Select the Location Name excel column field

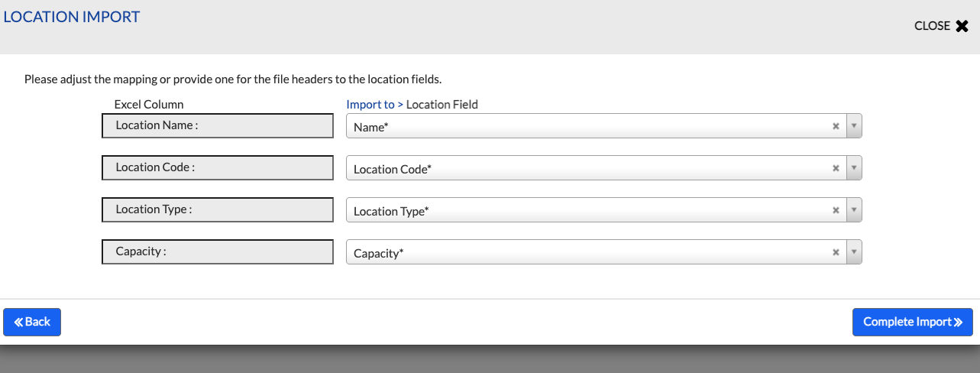pyautogui.click(x=218, y=126)
